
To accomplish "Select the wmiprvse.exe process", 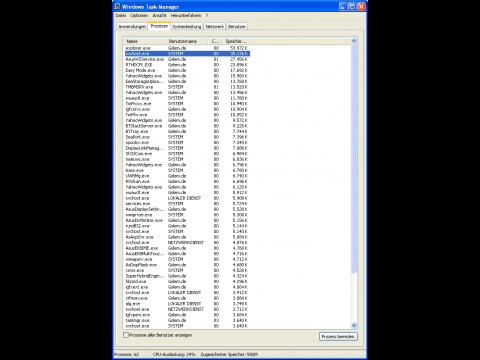I will (187, 215).
